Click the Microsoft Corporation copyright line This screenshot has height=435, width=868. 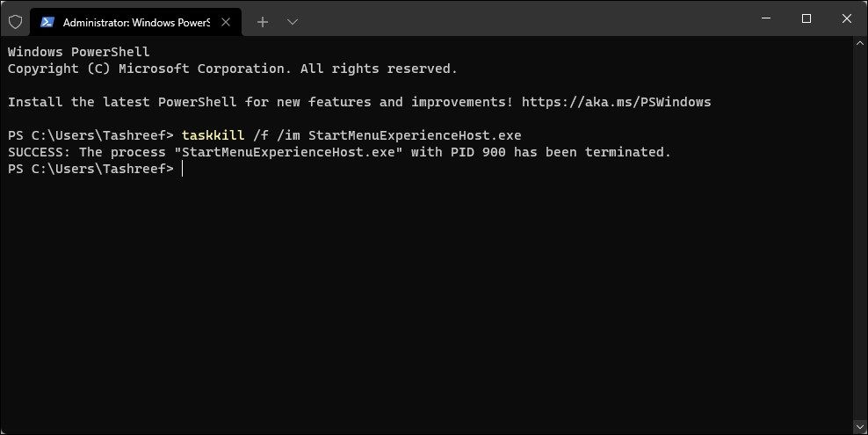[x=233, y=69]
